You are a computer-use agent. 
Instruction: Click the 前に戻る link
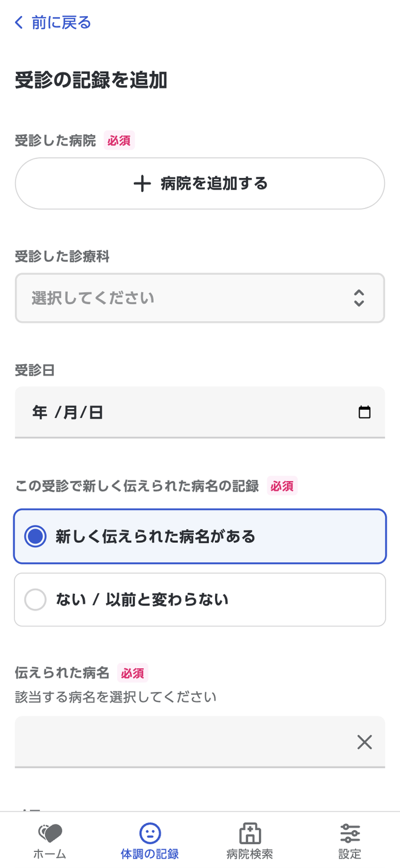pos(61,23)
